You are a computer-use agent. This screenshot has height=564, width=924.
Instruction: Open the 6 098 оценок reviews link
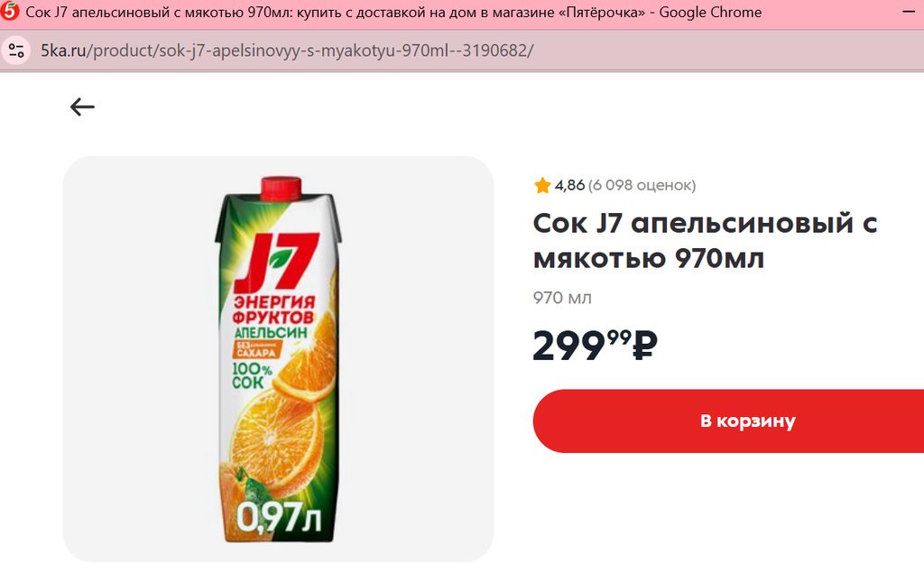[x=642, y=186]
